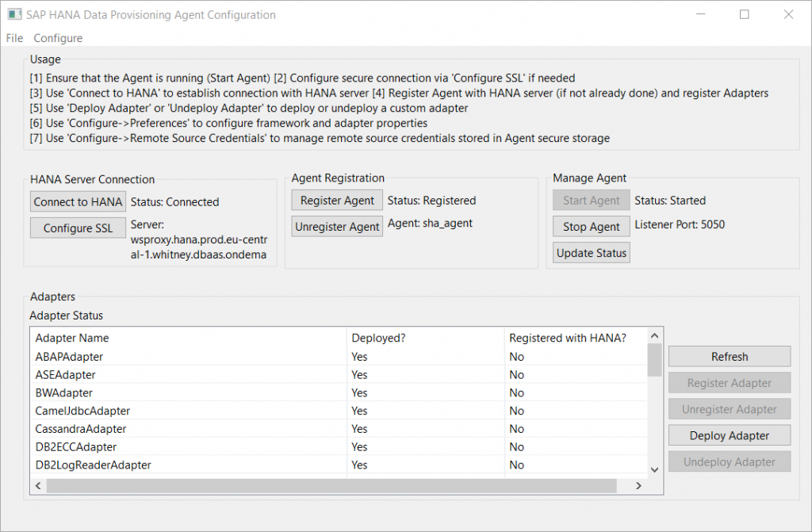This screenshot has width=812, height=532.
Task: Select the DB2ECCAdapter row
Action: coord(339,446)
